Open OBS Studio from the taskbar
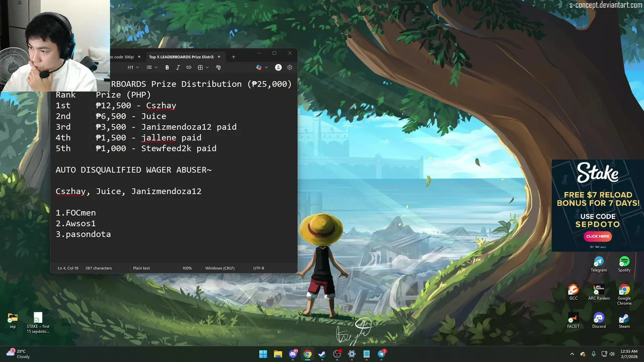The height and width of the screenshot is (362, 644). 337,354
